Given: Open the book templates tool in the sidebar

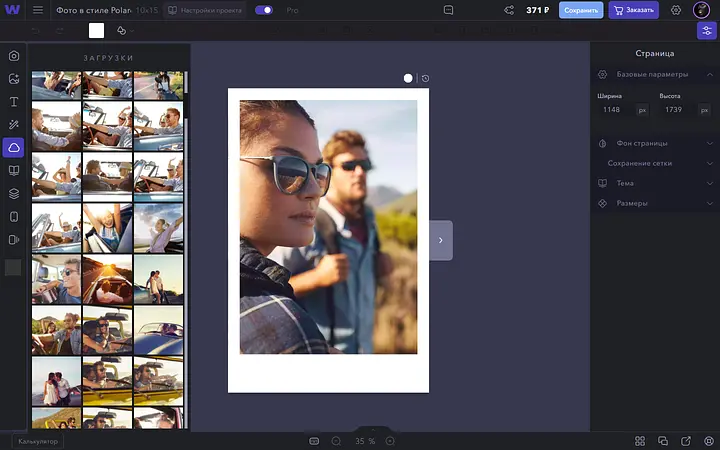Looking at the screenshot, I should [14, 171].
